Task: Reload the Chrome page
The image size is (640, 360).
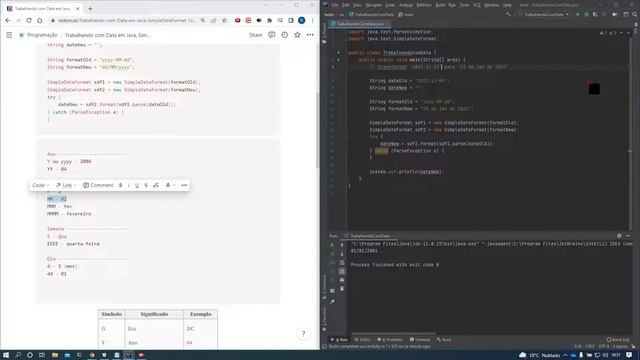Action: click(29, 20)
